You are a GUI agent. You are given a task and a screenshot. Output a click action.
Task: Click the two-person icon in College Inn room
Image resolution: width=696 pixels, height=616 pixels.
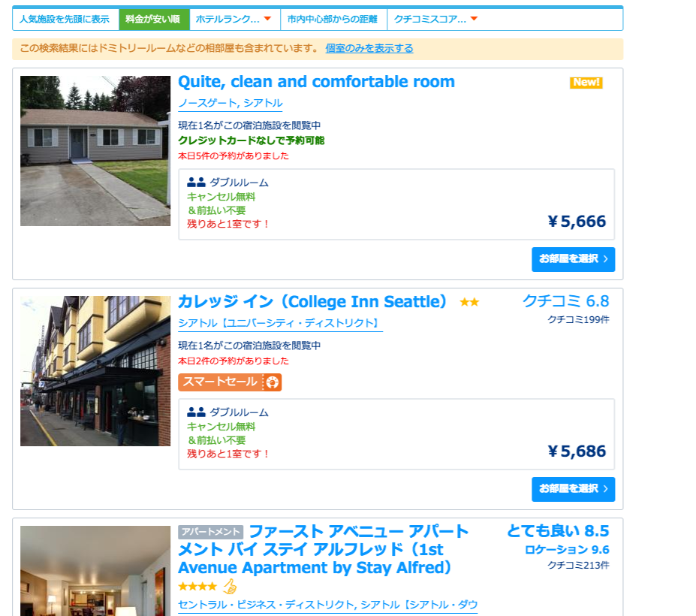[x=196, y=412]
